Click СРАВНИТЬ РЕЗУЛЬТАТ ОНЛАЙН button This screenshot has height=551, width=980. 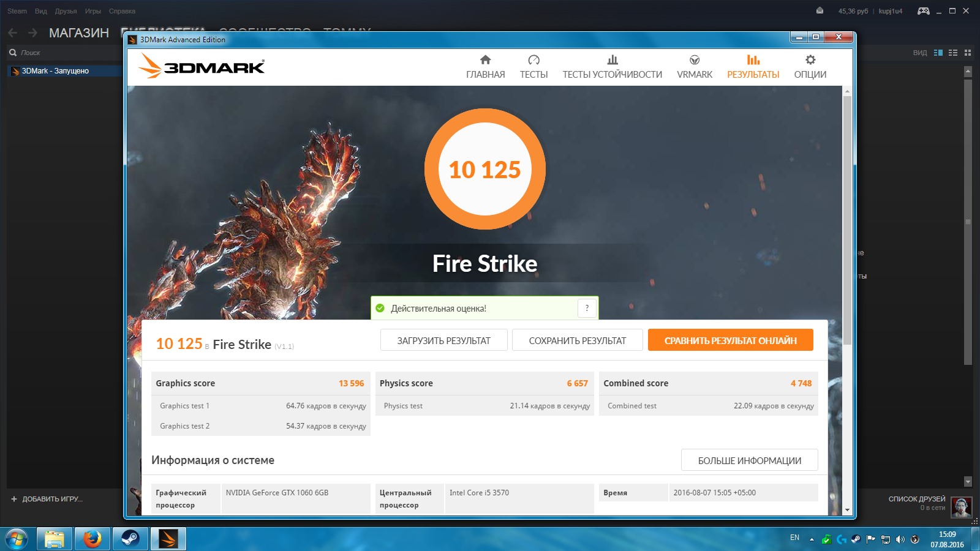[731, 340]
